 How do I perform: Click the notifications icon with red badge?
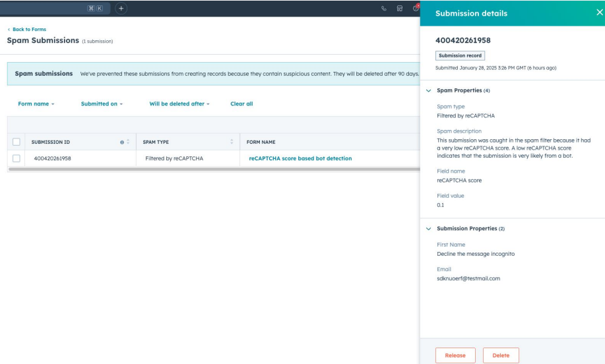[x=416, y=9]
